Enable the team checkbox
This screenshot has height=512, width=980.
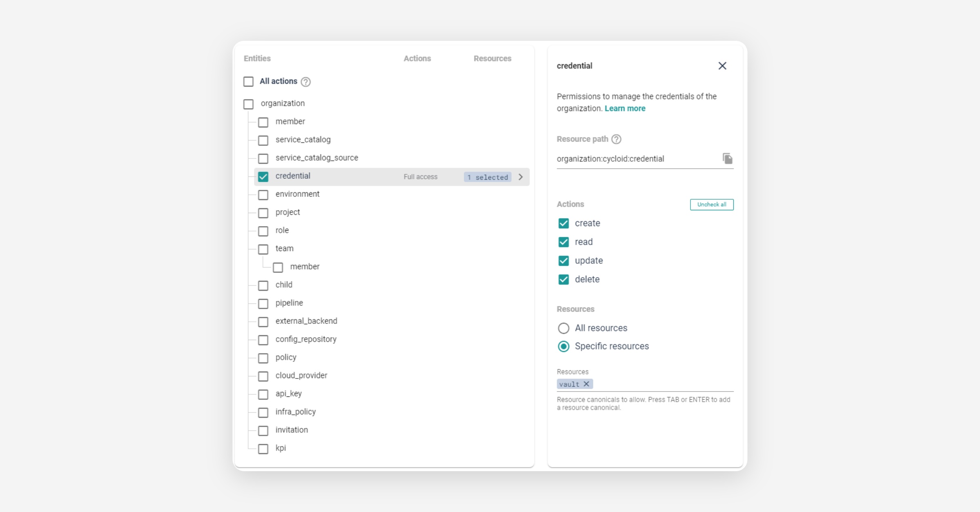263,249
